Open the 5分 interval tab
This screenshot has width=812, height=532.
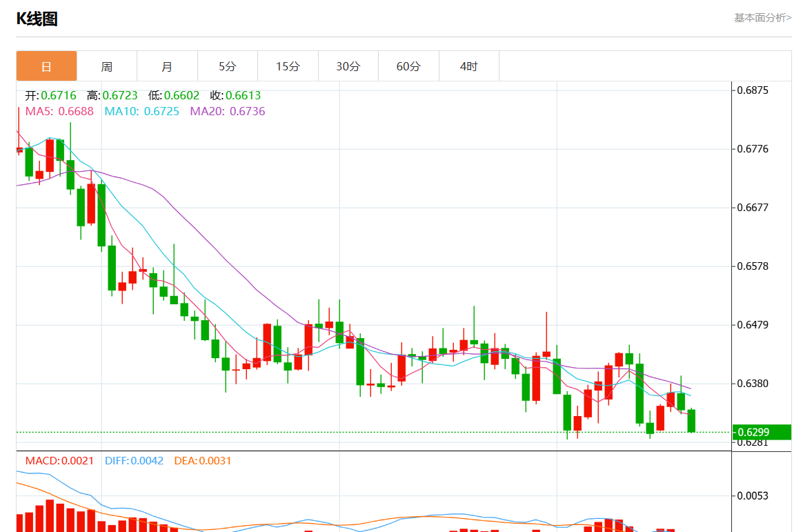(x=228, y=66)
